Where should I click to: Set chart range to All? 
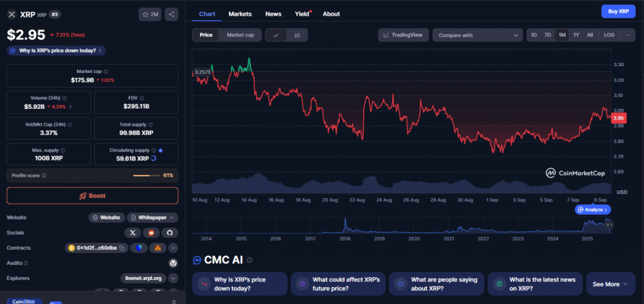point(590,35)
